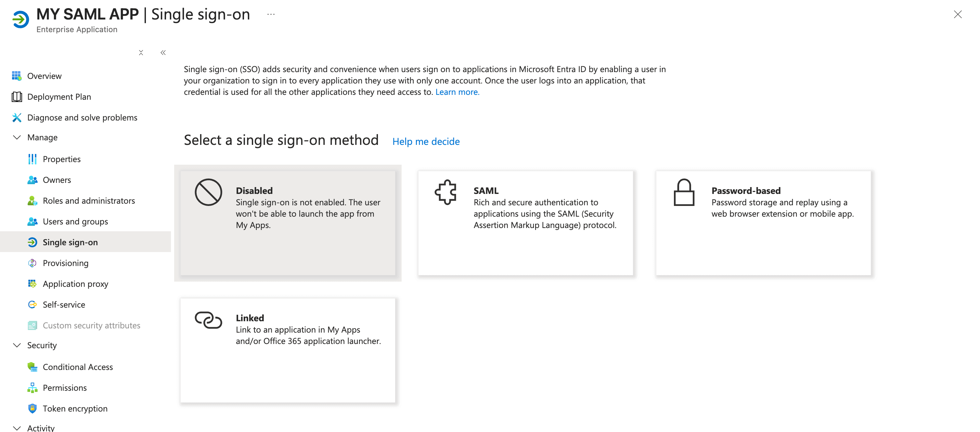Click the Provisioning sync icon
This screenshot has width=980, height=432.
(32, 263)
